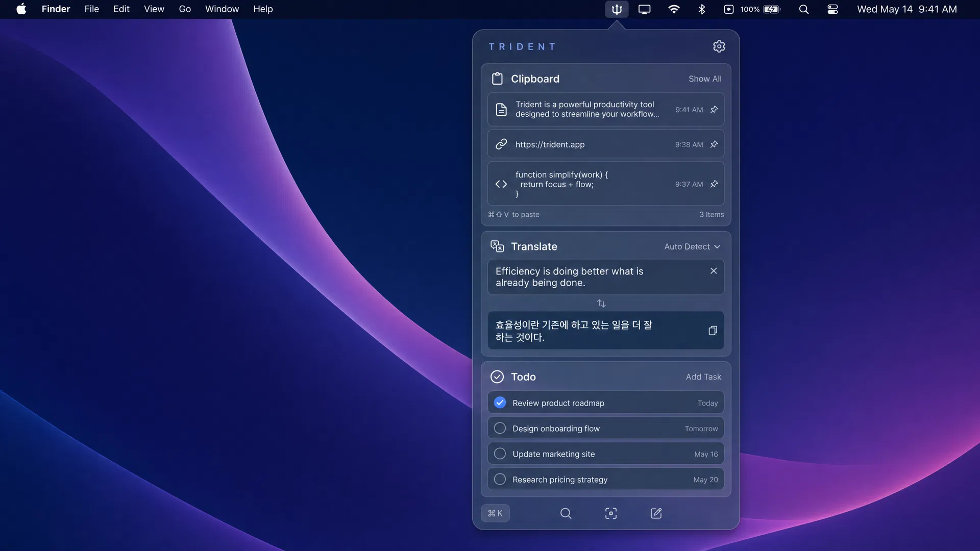The width and height of the screenshot is (980, 551).
Task: Click the '9:38 AM' clip timestamp
Action: (x=689, y=144)
